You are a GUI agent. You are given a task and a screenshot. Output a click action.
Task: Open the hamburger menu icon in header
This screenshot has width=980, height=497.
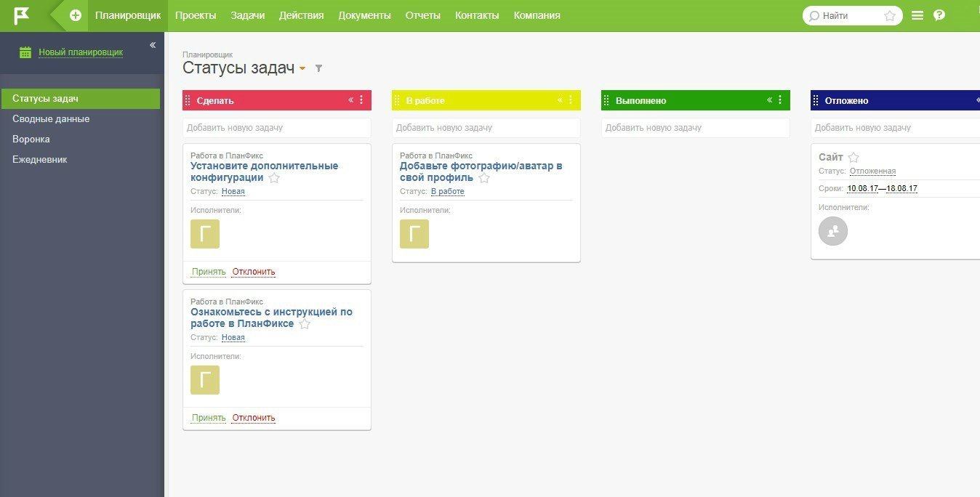pos(917,15)
